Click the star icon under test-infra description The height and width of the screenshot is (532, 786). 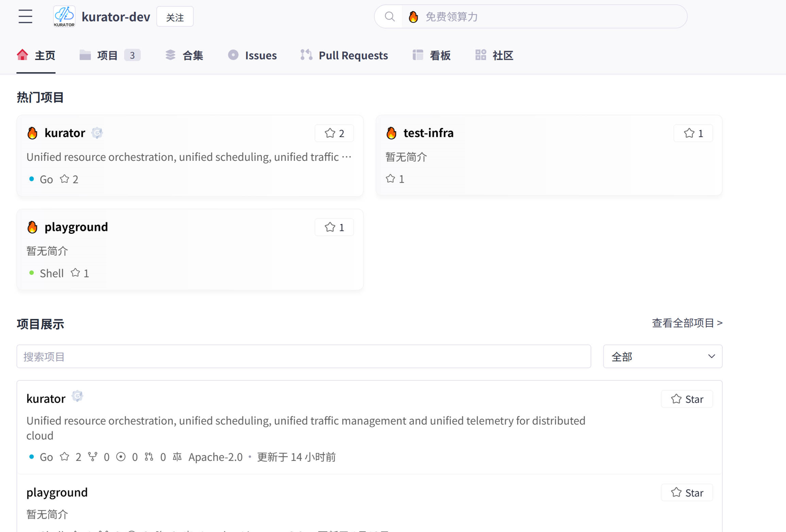pos(390,178)
